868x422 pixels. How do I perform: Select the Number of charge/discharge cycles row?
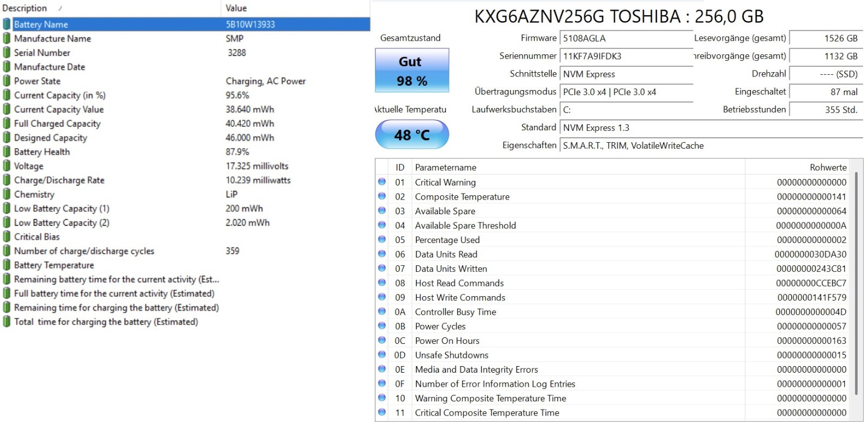[x=185, y=251]
